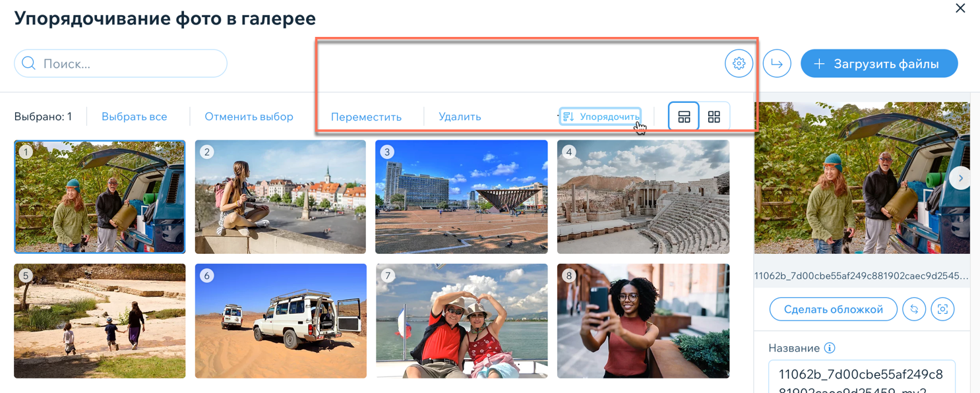Show next photo with preview arrow

point(960,178)
